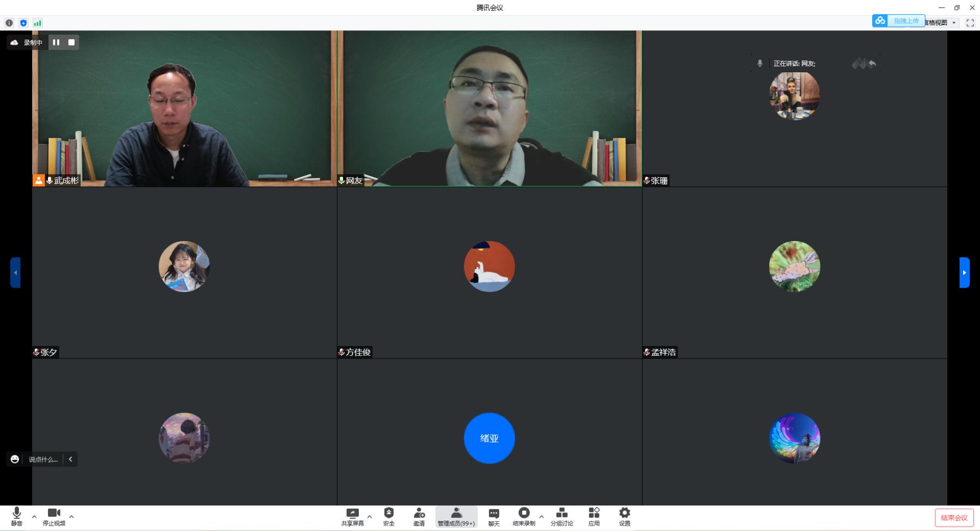Open the 聊天 chat icon
This screenshot has width=980, height=531.
[x=493, y=516]
